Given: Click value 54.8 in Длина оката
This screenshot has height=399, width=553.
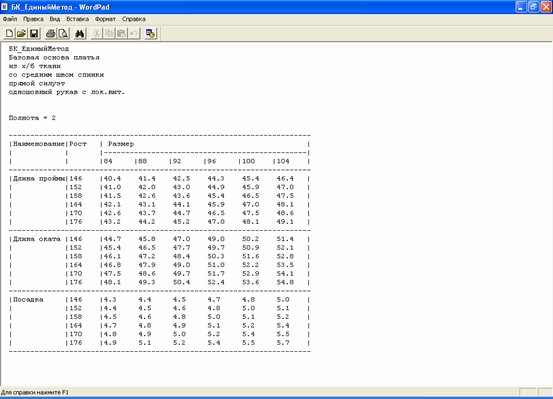Looking at the screenshot, I should tap(285, 282).
